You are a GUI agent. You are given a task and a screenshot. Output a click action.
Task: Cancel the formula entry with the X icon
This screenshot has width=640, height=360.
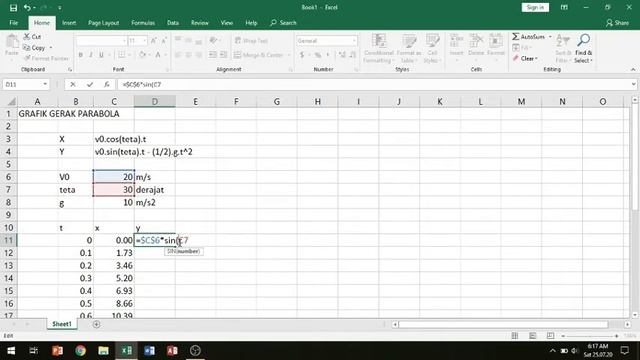pos(73,84)
